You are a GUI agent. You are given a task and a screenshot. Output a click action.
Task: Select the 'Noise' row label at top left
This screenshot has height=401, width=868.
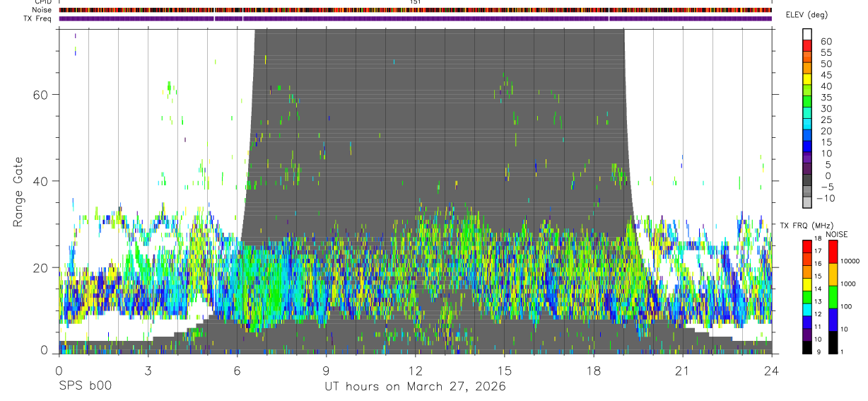(x=42, y=10)
